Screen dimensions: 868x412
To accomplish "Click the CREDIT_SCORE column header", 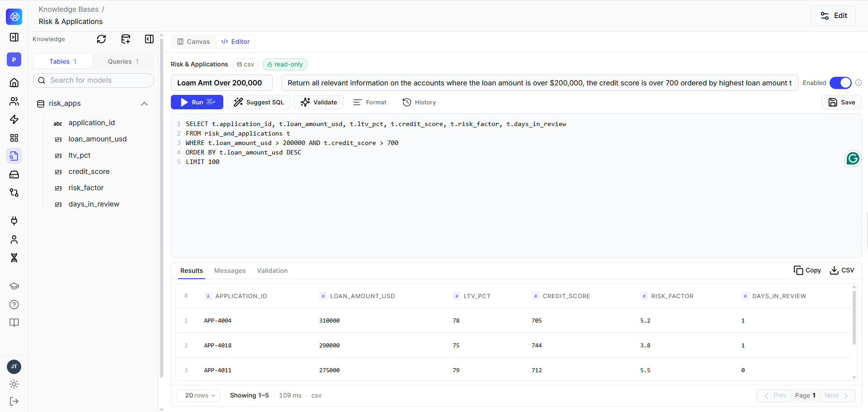I will coord(561,296).
